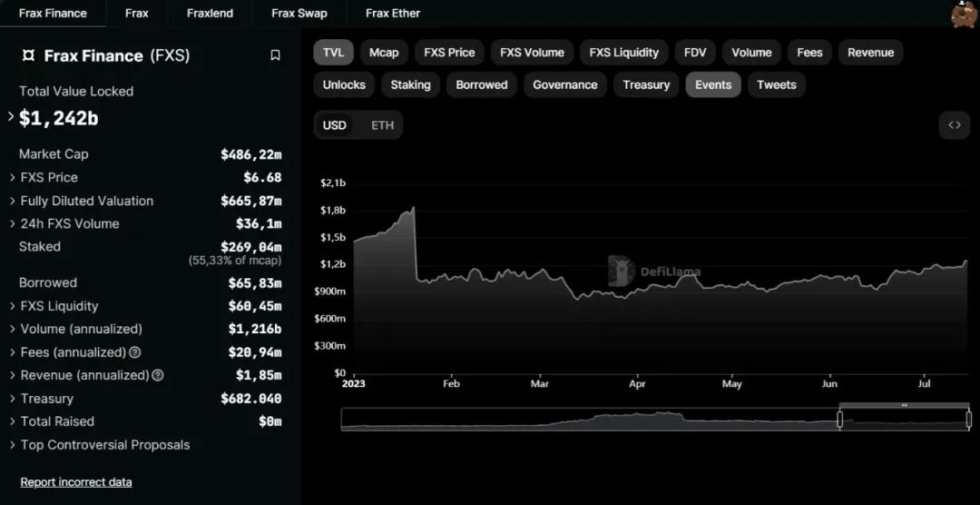This screenshot has width=980, height=505.
Task: Switch chart denomination to USD
Action: tap(334, 125)
